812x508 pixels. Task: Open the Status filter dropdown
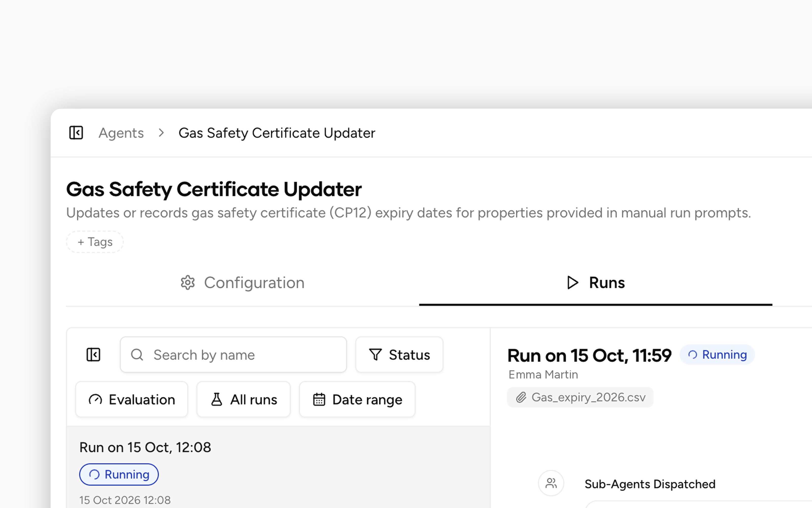(x=399, y=355)
